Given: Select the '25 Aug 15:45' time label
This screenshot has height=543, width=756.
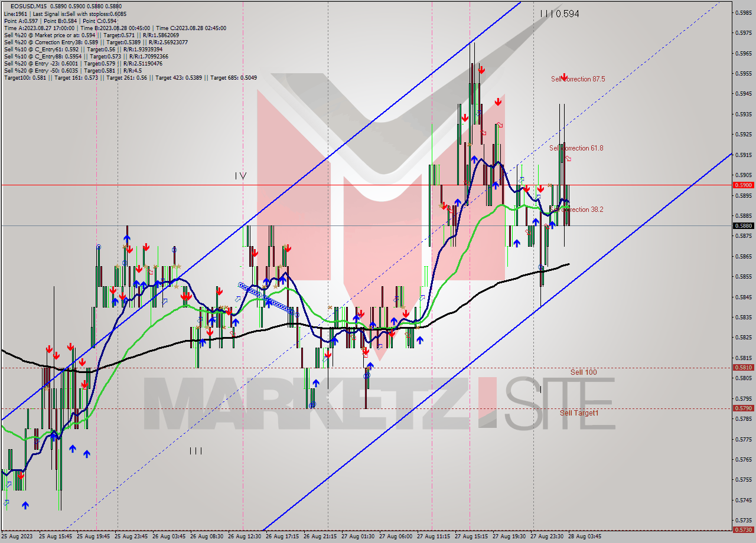Looking at the screenshot, I should (55, 537).
